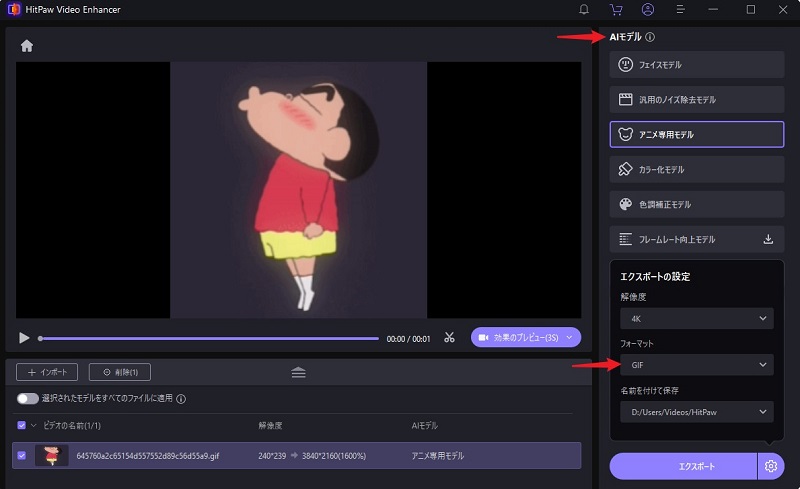Click info icon beside apply-model toggle
Viewport: 800px width, 489px height.
coord(181,399)
